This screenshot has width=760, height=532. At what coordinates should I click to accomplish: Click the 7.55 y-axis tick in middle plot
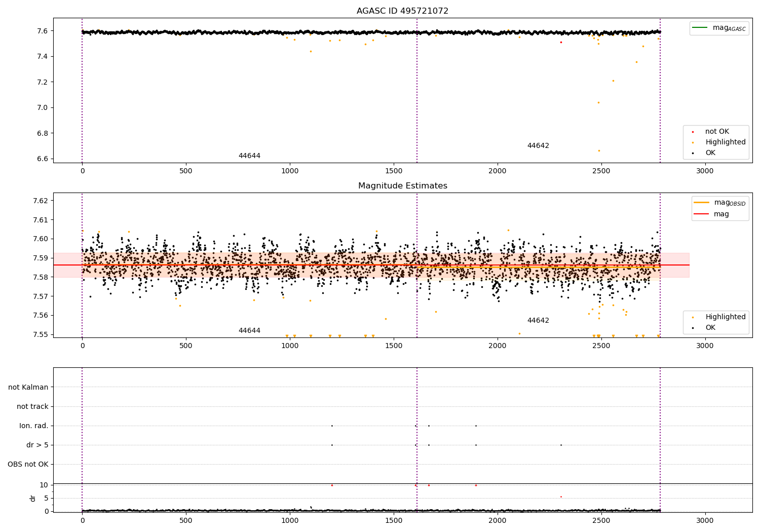[x=40, y=334]
